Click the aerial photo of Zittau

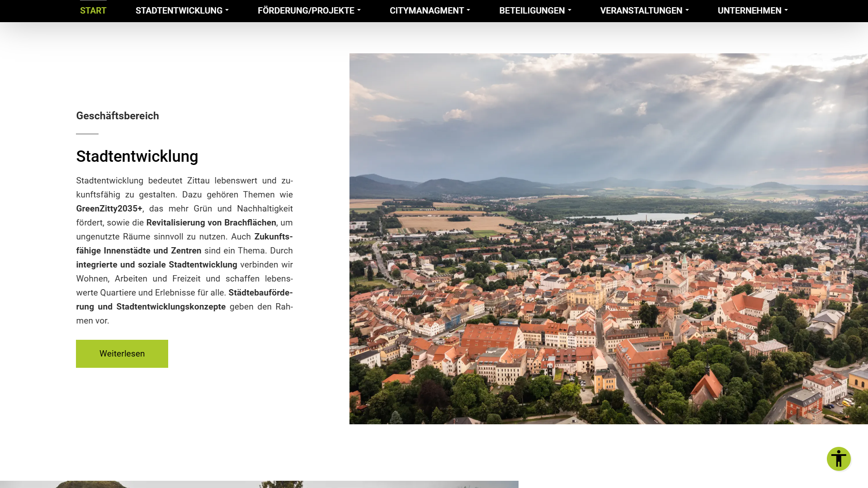(608, 239)
